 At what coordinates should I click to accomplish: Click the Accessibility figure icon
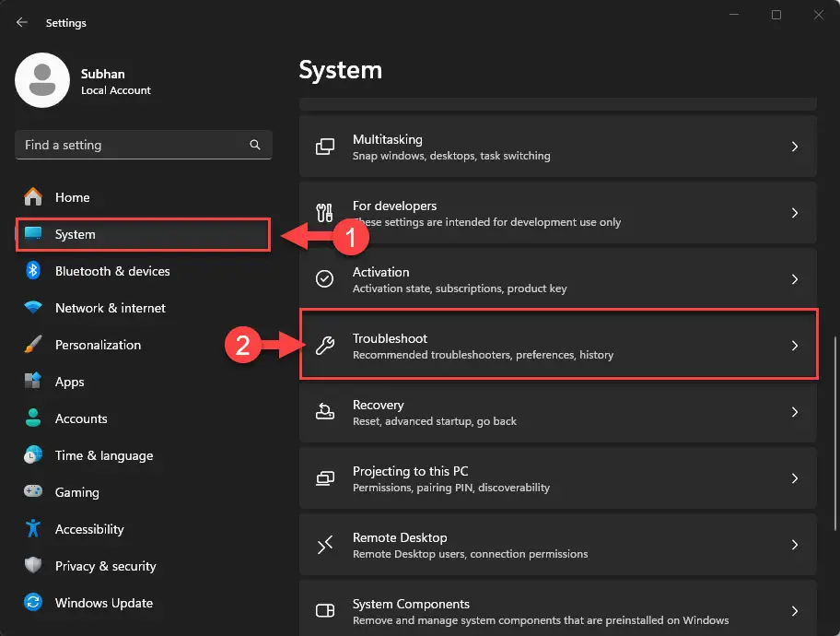click(x=33, y=528)
